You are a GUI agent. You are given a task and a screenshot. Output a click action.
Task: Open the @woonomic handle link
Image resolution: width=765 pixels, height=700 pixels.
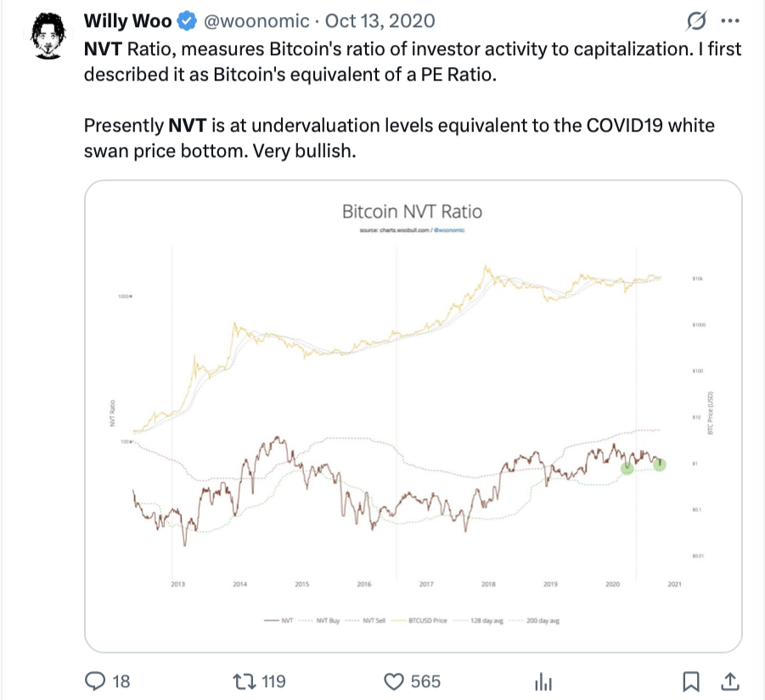pyautogui.click(x=255, y=20)
